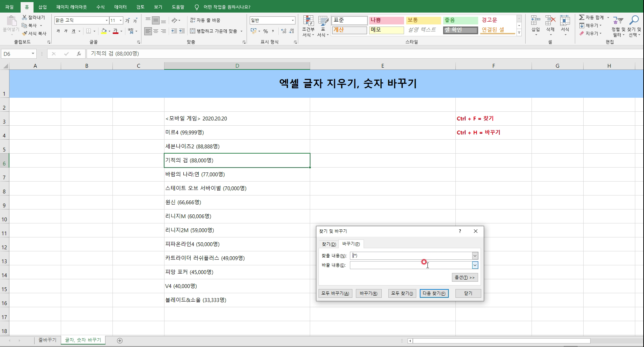Open the font name dropdown (맑은 고딕)
The image size is (644, 347).
point(107,21)
